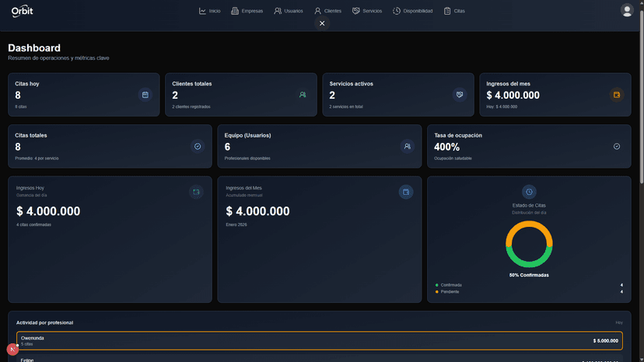
Task: Close the navigation bar with X
Action: point(322,23)
